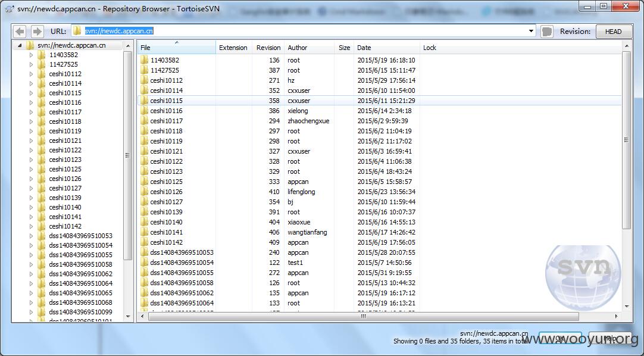Screen dimensions: 644x356
Task: Click the date 2015/5/31 9:19:55
Action: 384,273
